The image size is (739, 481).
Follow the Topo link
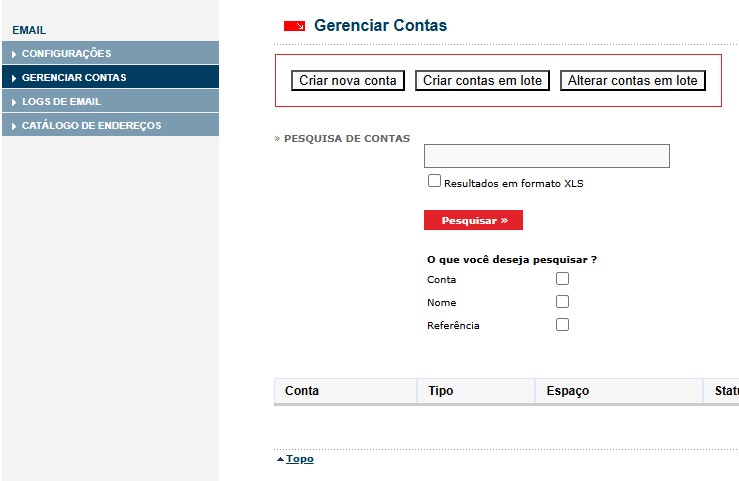(x=299, y=459)
